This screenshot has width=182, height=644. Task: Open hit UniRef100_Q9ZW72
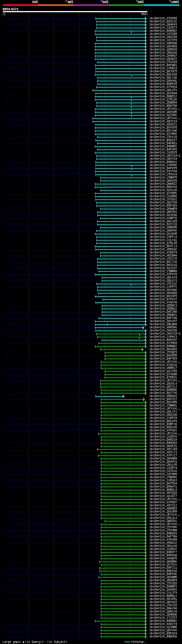click(x=163, y=59)
